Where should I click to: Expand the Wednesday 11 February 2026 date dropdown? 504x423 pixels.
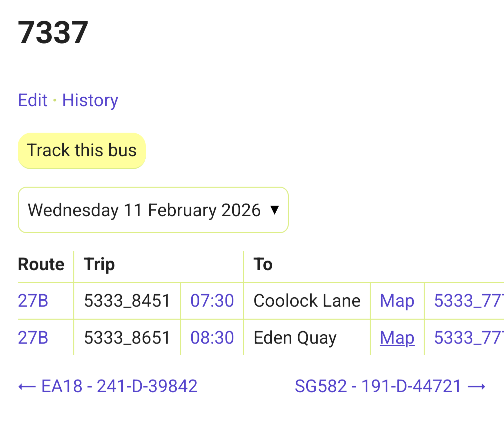pyautogui.click(x=153, y=210)
